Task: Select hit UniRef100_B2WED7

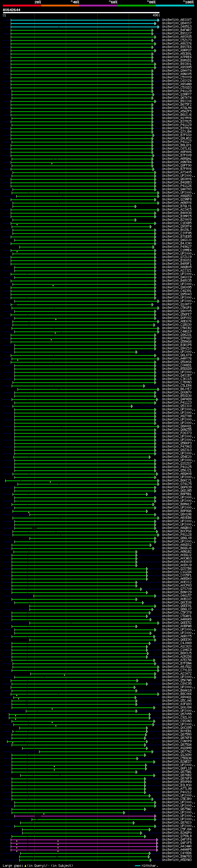Action: click(x=177, y=762)
